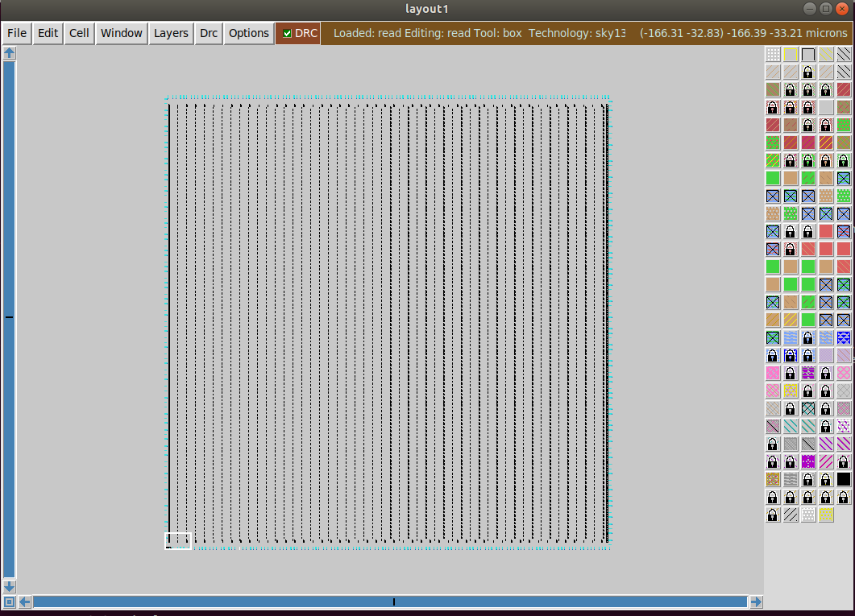The image size is (855, 616).
Task: Click the Layers menu button
Action: tap(170, 33)
